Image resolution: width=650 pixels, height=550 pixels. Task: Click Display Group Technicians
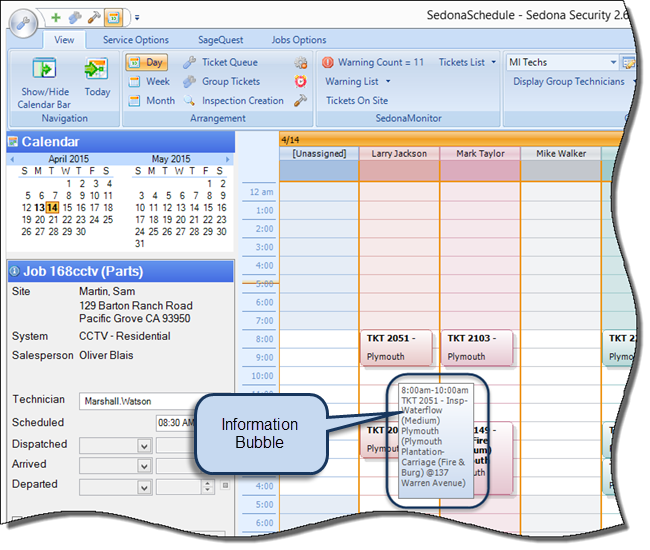(x=569, y=82)
